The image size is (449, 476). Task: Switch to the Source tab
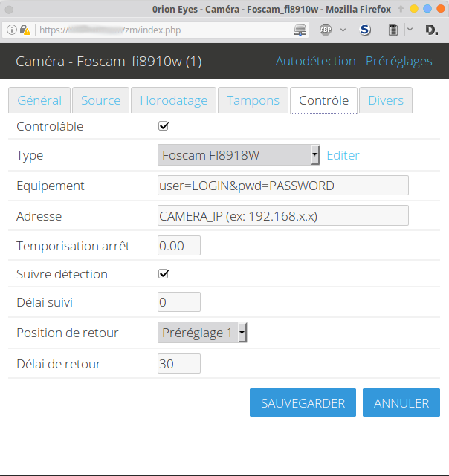click(x=100, y=100)
